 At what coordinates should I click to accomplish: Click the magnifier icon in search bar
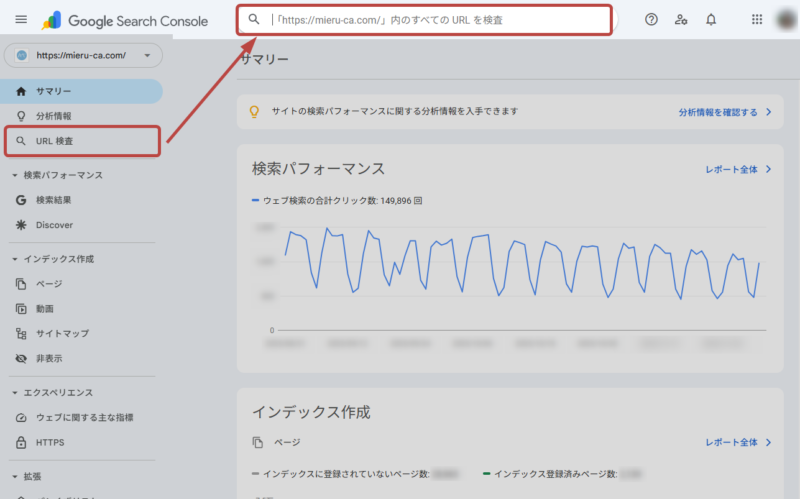254,19
